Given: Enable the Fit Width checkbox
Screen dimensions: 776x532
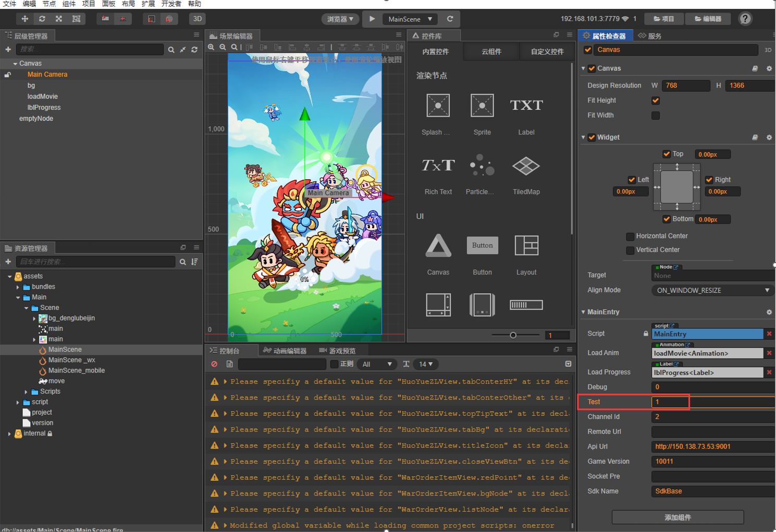Looking at the screenshot, I should [x=656, y=115].
